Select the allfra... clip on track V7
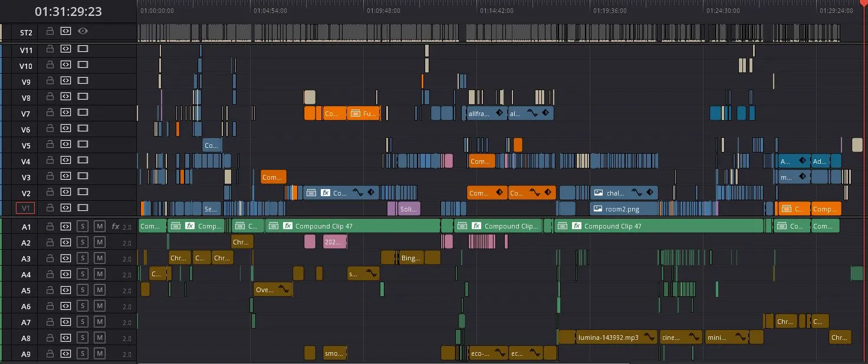Viewport: 868px width, 364px height. 486,113
